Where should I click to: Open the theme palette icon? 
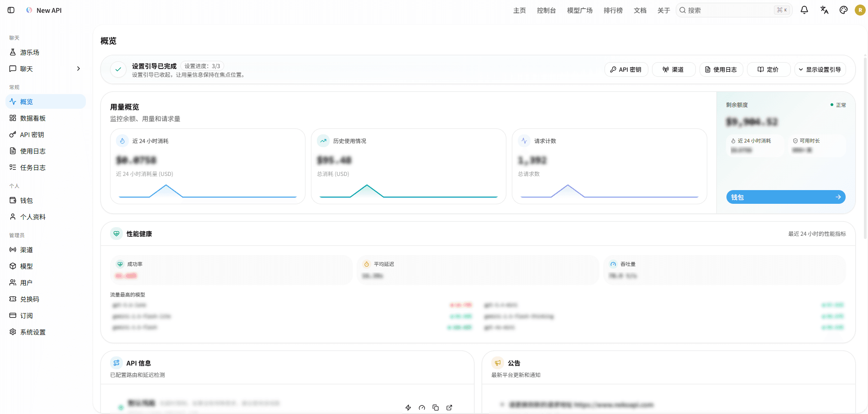(x=844, y=10)
